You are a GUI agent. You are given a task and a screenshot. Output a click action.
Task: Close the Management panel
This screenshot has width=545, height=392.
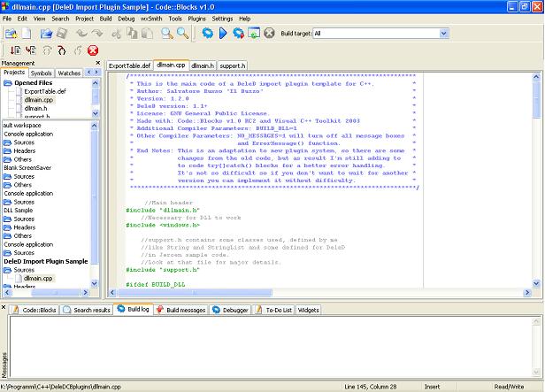point(98,63)
